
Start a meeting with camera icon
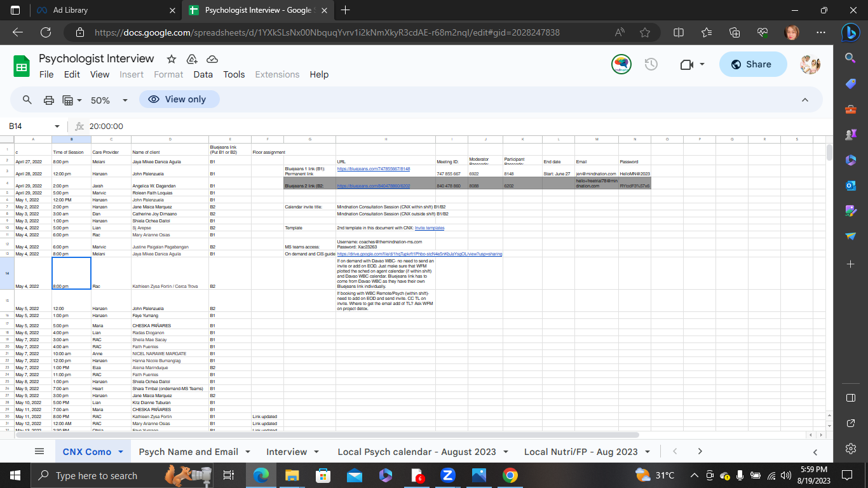click(x=686, y=64)
